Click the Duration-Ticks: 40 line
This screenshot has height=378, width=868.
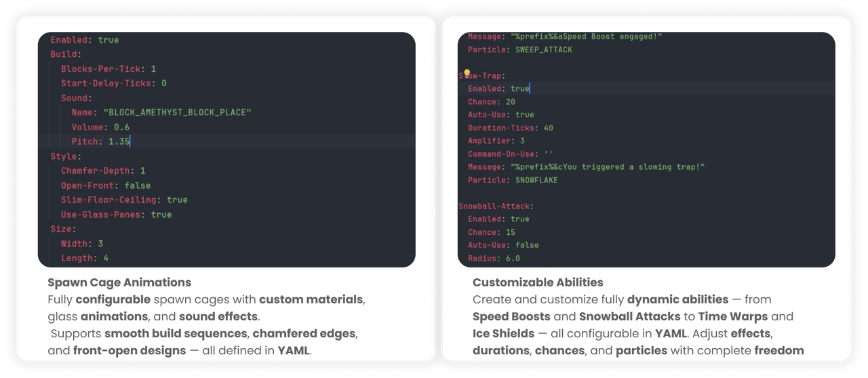coord(511,128)
